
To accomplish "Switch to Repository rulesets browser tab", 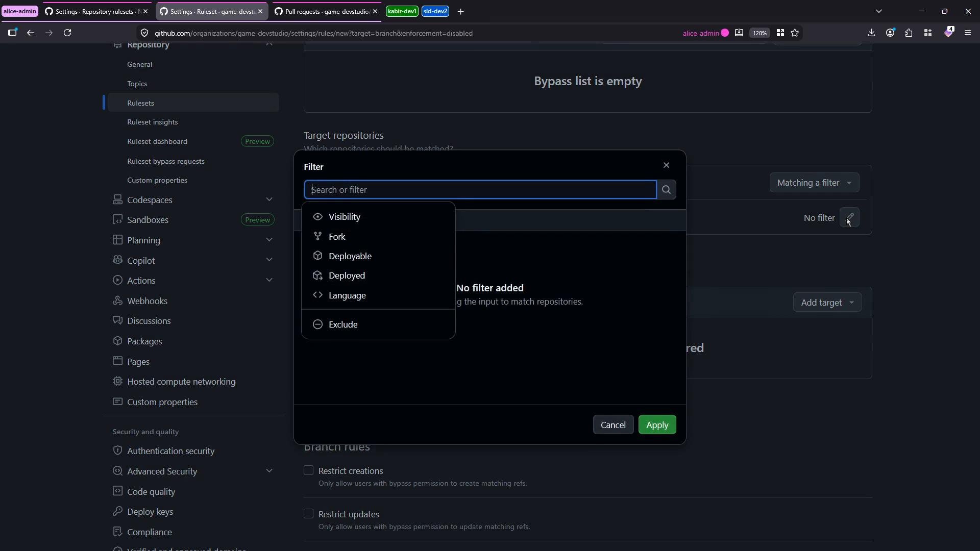I will pyautogui.click(x=96, y=11).
